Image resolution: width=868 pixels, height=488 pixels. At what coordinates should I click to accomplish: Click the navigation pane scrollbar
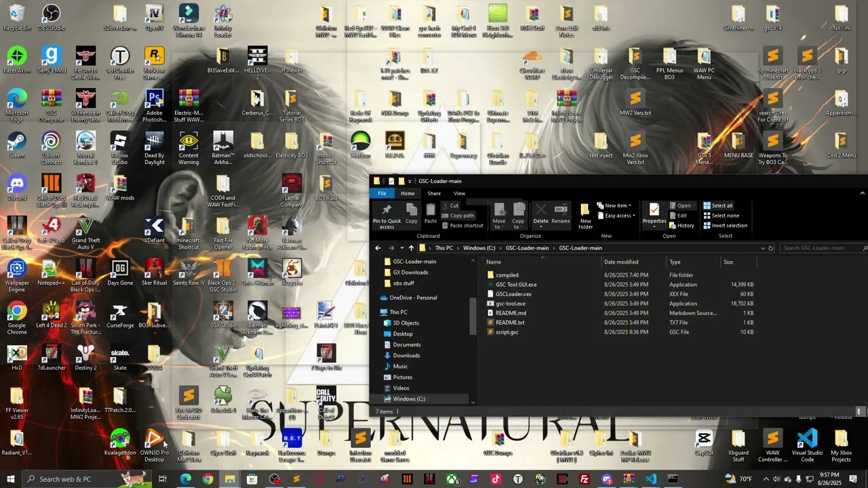(473, 315)
